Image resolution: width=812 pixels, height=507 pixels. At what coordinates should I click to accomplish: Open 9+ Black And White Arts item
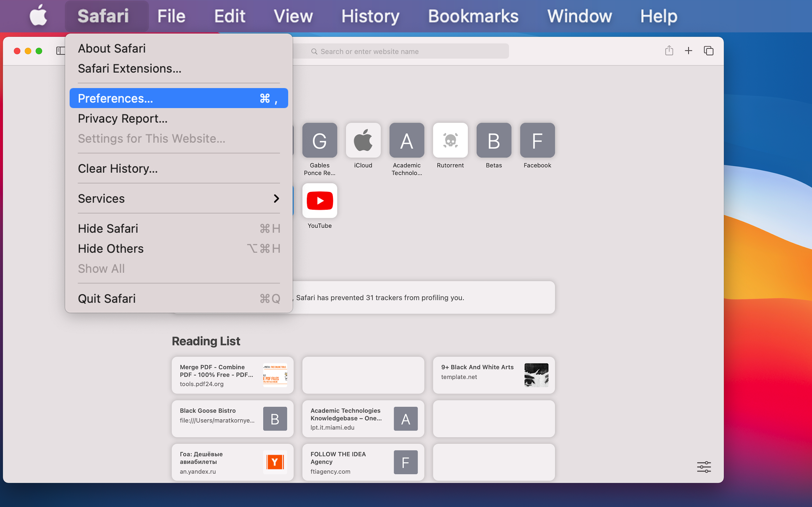[494, 375]
